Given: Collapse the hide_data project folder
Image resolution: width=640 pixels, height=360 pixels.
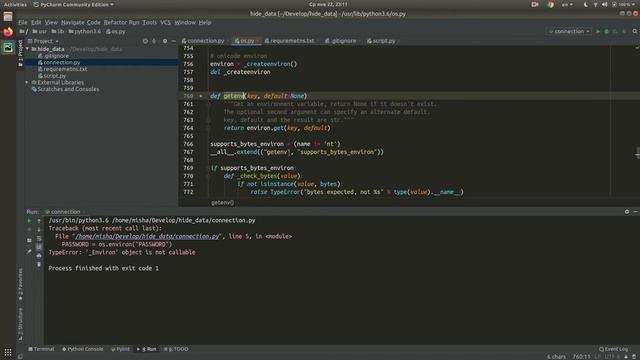Looking at the screenshot, I should [x=27, y=49].
